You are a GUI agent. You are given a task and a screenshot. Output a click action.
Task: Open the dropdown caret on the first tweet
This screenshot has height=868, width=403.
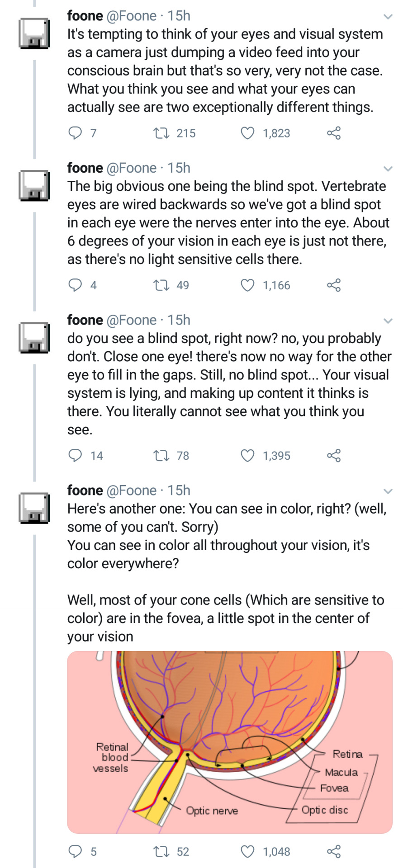(x=388, y=17)
